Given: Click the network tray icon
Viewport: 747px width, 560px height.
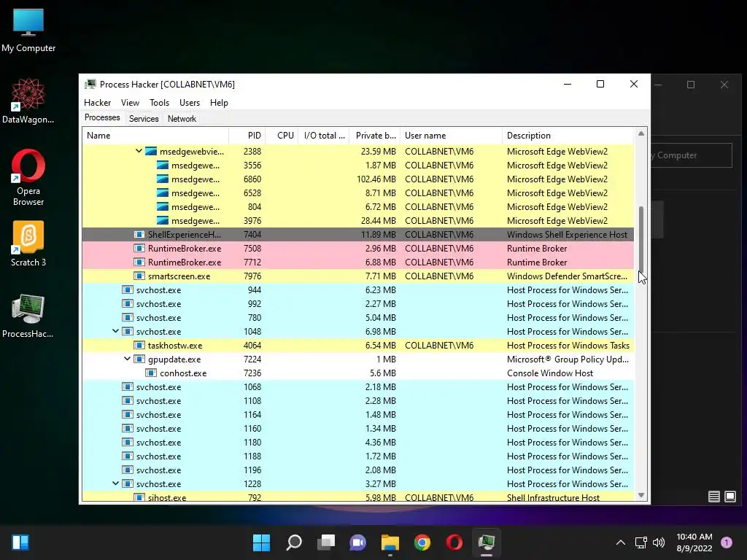Looking at the screenshot, I should click(640, 542).
